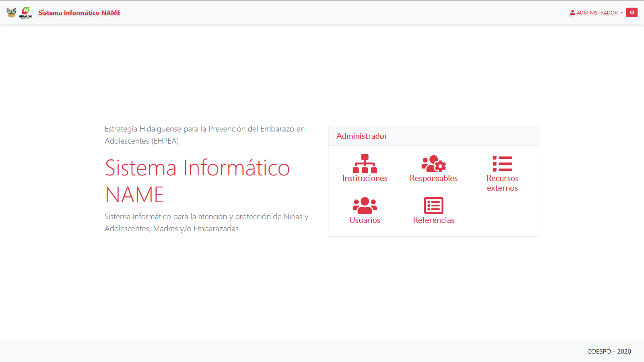Select the Recursos externos label
The width and height of the screenshot is (644, 362).
[502, 183]
